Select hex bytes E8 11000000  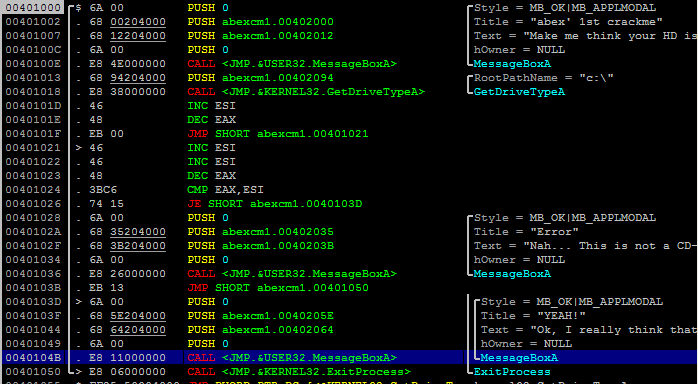(x=127, y=358)
